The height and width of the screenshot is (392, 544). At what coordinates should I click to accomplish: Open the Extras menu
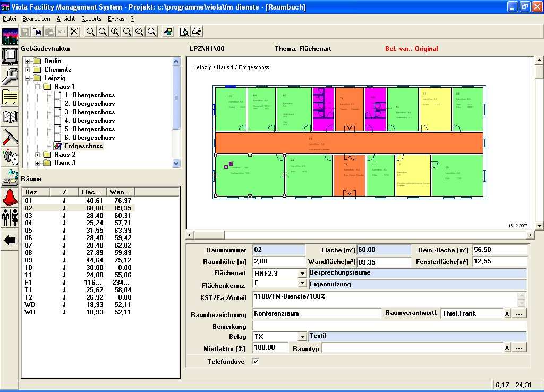tap(116, 19)
